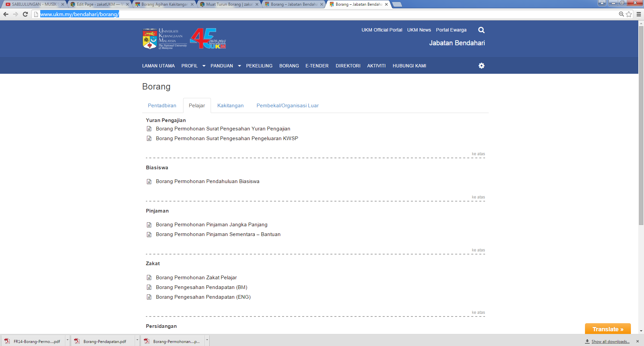Open the Chrome hamburger menu icon
This screenshot has width=644, height=346.
tap(639, 14)
